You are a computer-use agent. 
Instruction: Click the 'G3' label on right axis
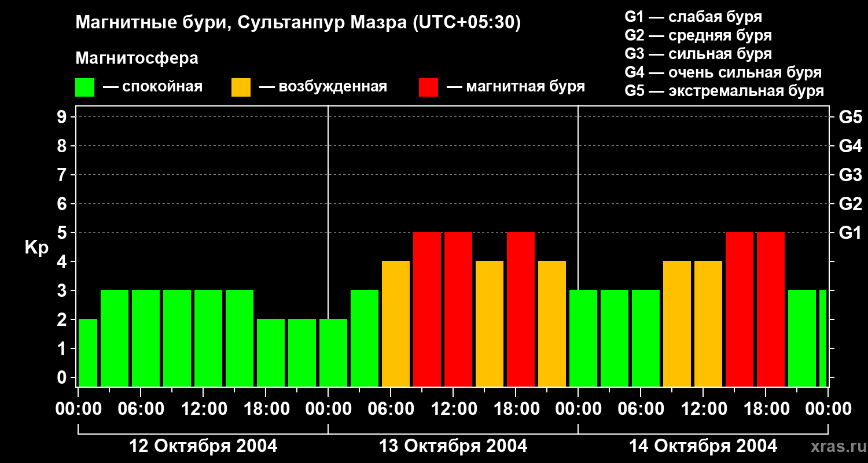click(850, 175)
